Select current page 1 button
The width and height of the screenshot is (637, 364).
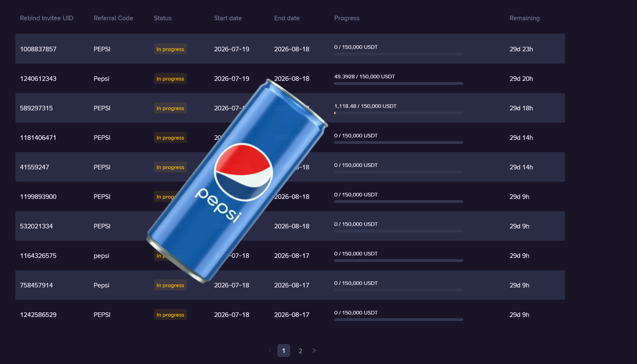284,350
